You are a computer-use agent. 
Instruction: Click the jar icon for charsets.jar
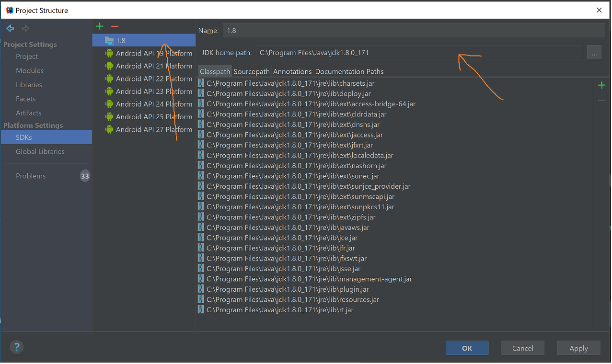click(201, 83)
